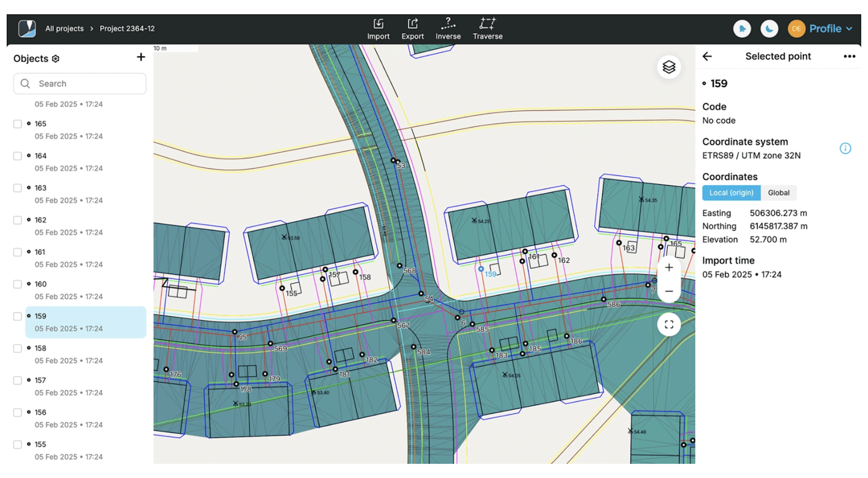Select the Inverse calculation tool
The image size is (868, 478).
[x=448, y=29]
